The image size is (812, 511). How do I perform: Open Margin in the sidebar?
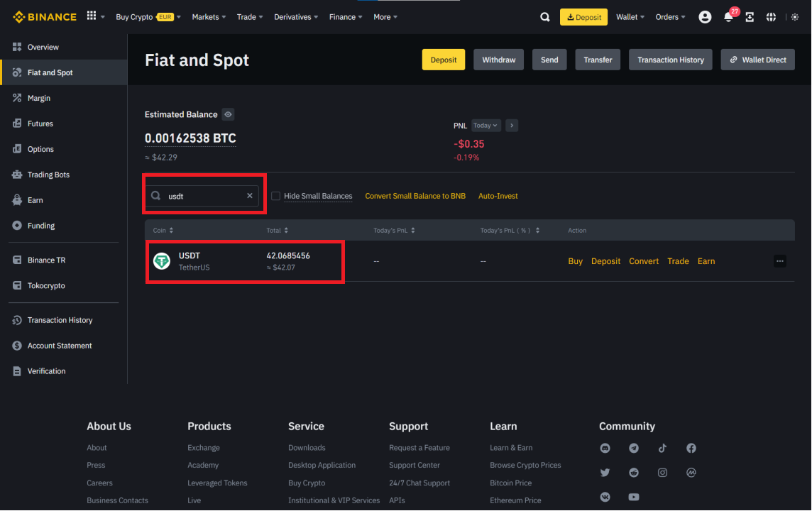[x=64, y=98]
